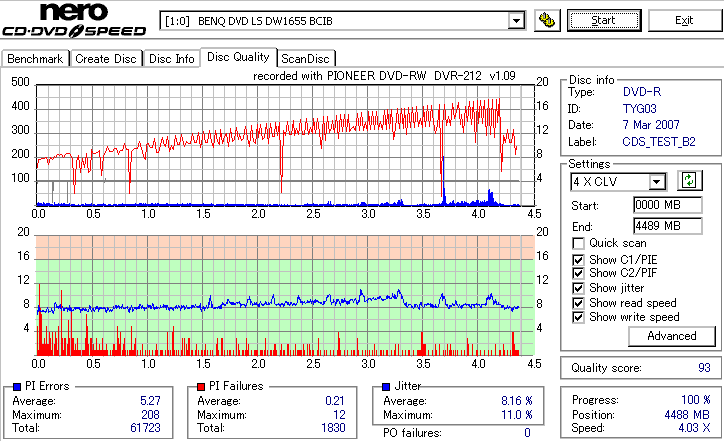Screen dimensions: 724x441
Task: Click Speed value 4.03 X
Action: point(694,428)
